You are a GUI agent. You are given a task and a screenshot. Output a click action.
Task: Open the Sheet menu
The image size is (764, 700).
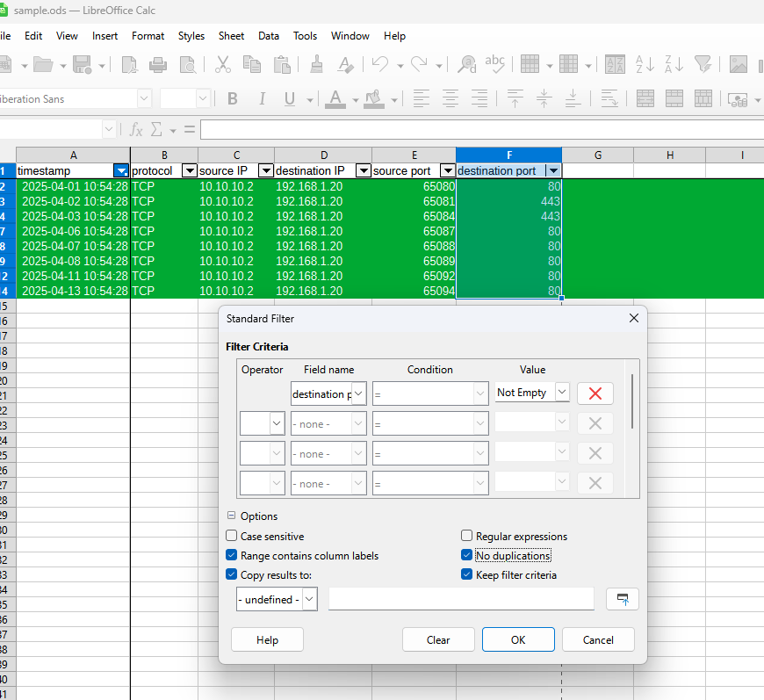(x=231, y=36)
